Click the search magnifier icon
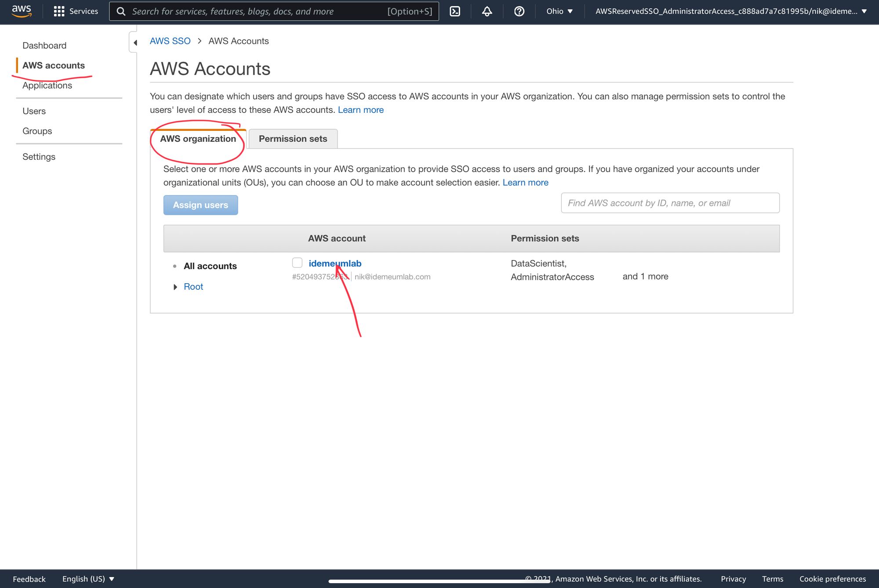This screenshot has width=879, height=588. [x=121, y=11]
